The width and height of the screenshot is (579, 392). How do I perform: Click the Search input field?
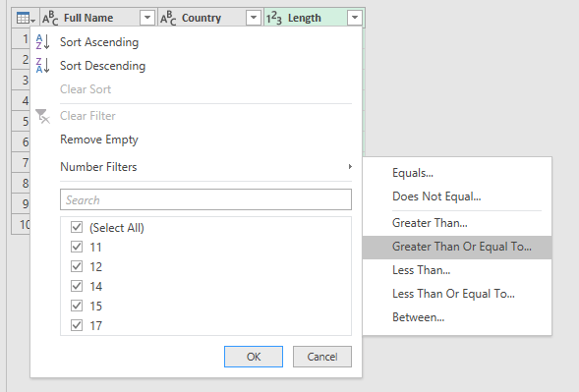pyautogui.click(x=205, y=199)
